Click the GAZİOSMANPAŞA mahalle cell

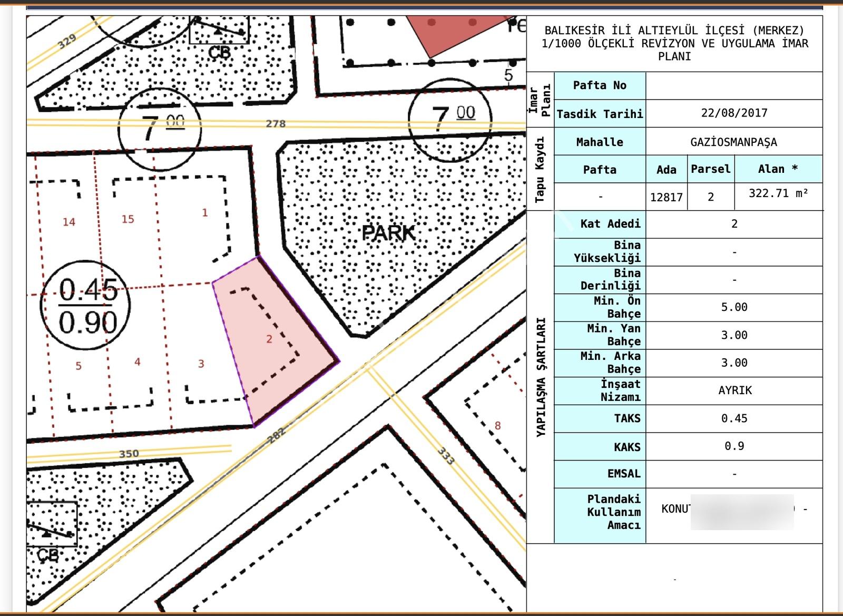coord(734,142)
